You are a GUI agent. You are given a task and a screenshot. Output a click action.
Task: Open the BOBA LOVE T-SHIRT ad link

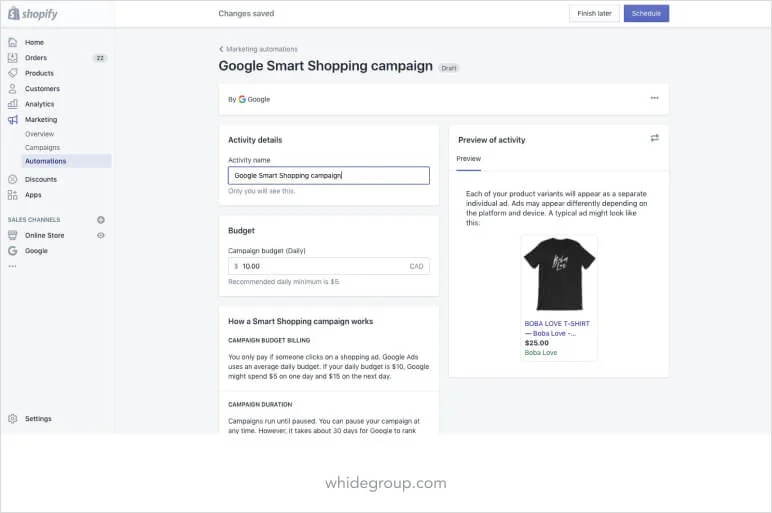click(557, 328)
